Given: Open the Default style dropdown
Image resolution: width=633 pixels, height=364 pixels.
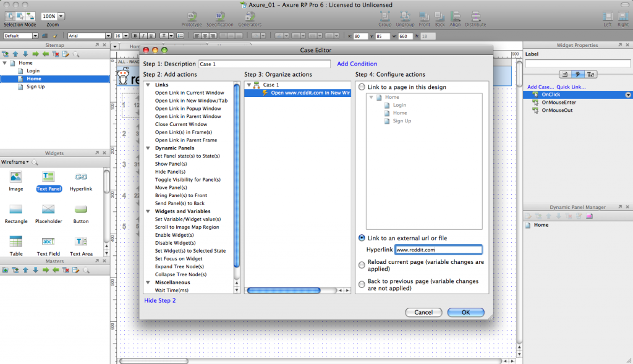Looking at the screenshot, I should point(35,36).
